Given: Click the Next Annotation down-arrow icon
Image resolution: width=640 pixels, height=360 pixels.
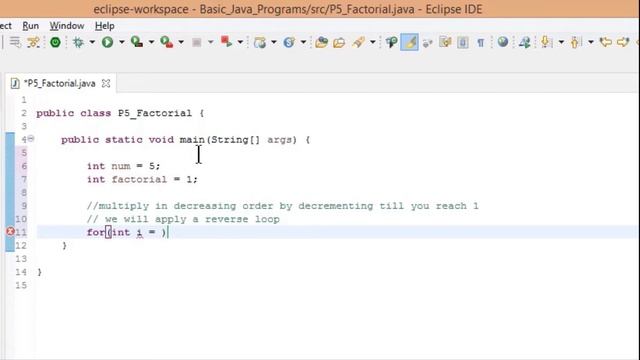Looking at the screenshot, I should (546, 42).
